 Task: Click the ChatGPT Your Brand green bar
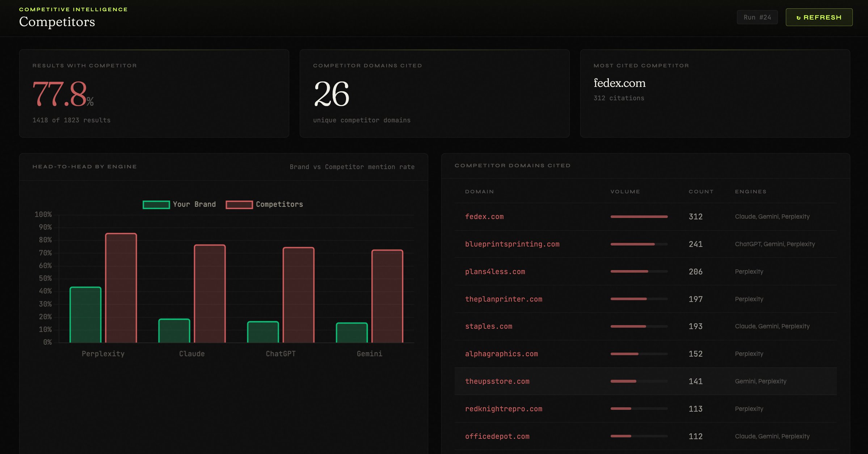[x=263, y=332]
